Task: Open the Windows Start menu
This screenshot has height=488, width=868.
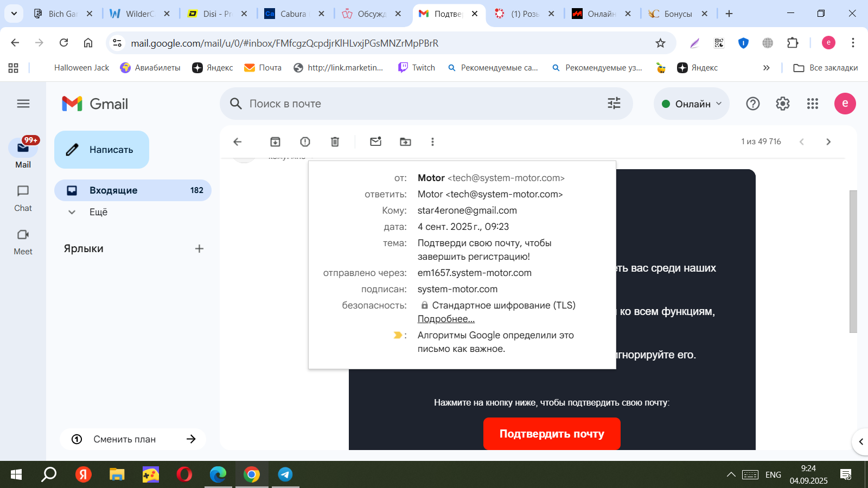Action: (16, 474)
